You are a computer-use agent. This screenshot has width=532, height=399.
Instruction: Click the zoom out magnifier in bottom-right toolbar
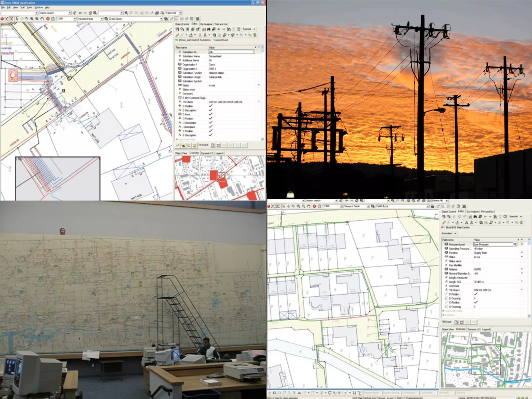point(303,206)
